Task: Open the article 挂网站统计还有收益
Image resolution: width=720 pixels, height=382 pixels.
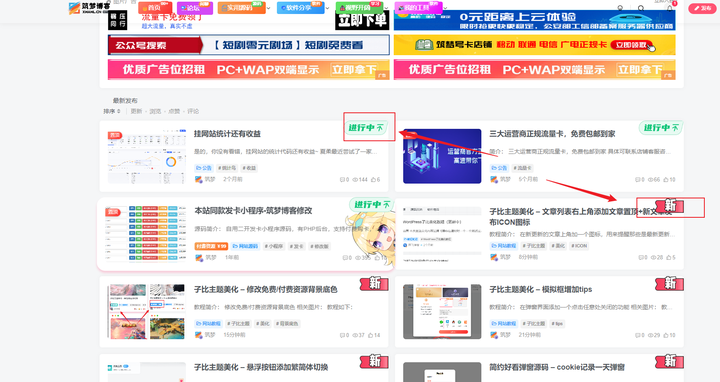Action: click(x=227, y=134)
